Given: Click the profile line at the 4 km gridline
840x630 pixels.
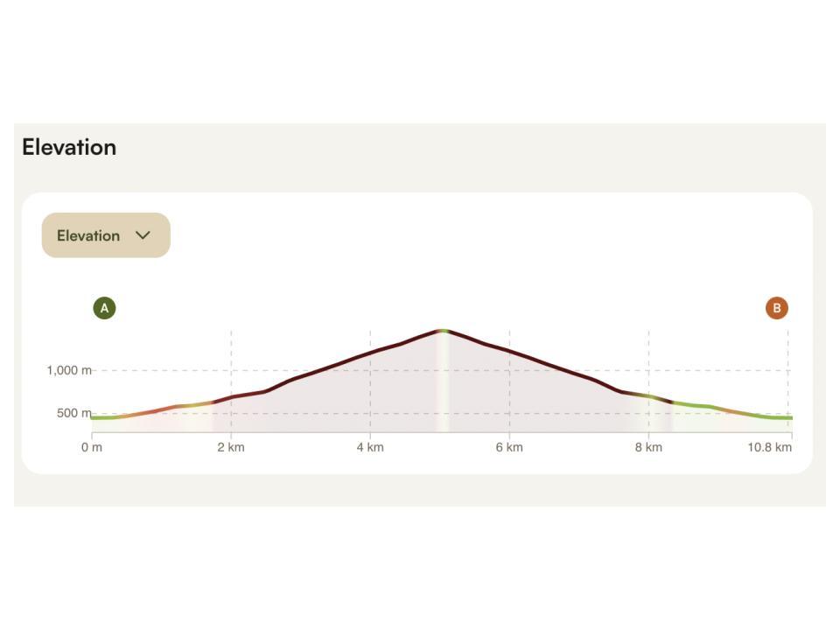Looking at the screenshot, I should (370, 353).
